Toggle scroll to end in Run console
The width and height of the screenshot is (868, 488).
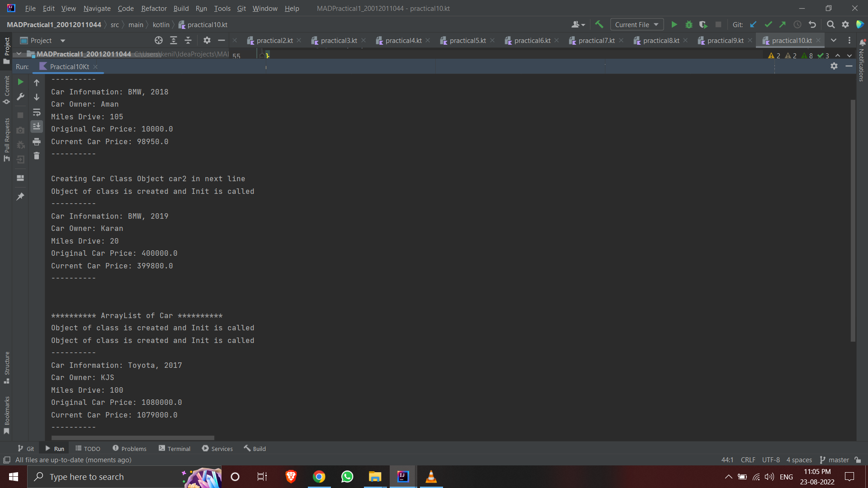pos(37,127)
